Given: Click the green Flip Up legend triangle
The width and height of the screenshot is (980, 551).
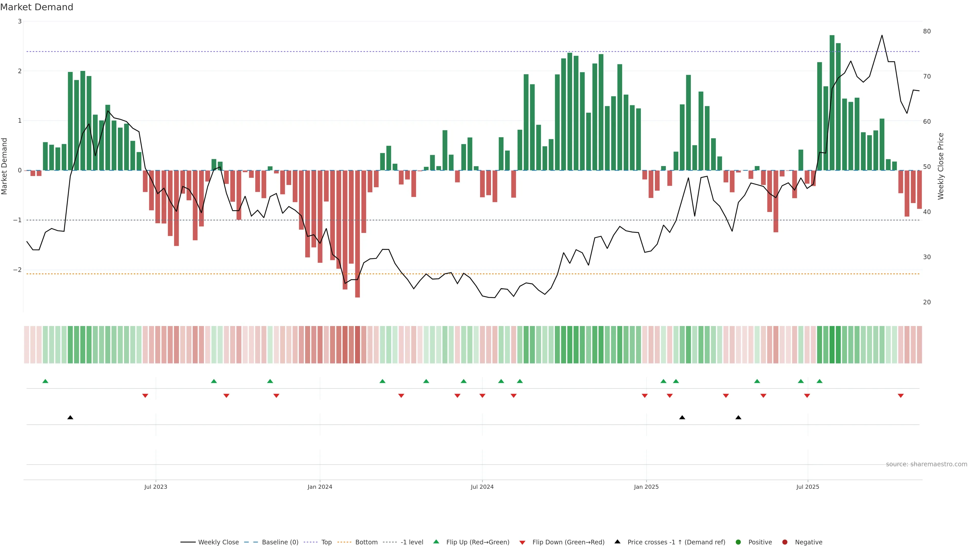Looking at the screenshot, I should point(436,542).
